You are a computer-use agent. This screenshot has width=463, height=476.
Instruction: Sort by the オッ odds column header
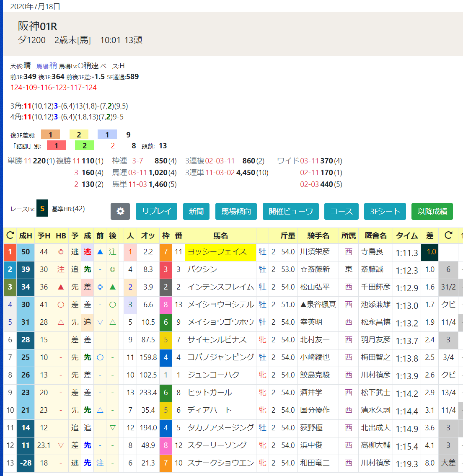[x=148, y=235]
